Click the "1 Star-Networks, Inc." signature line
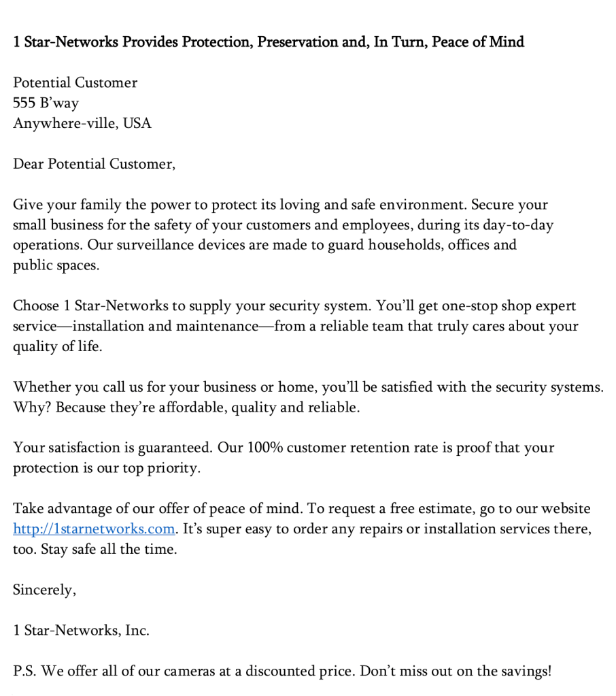 tap(81, 631)
